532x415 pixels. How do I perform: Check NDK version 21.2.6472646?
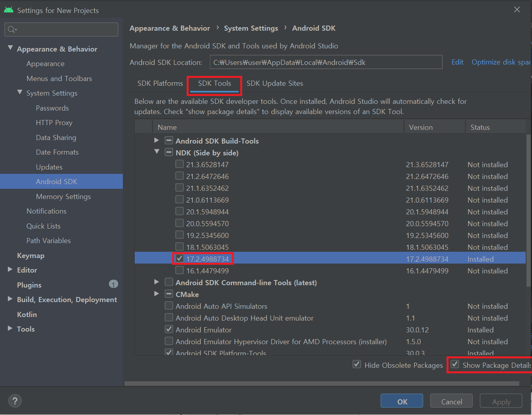(180, 175)
